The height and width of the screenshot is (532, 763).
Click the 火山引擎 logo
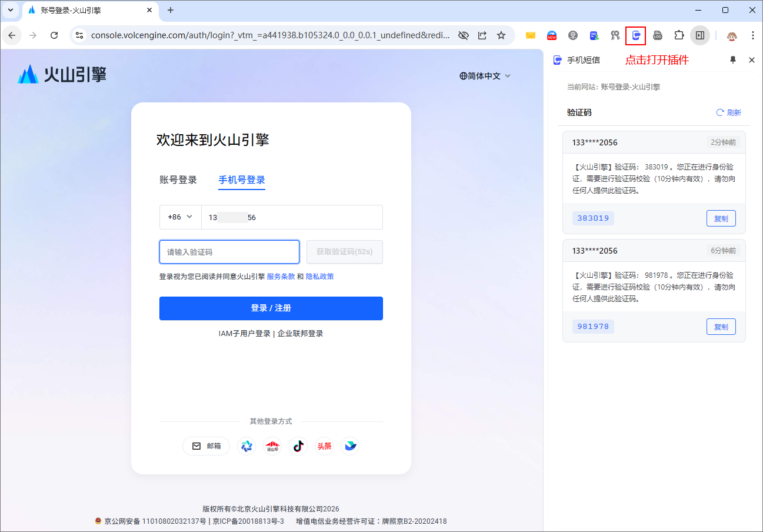tap(62, 74)
